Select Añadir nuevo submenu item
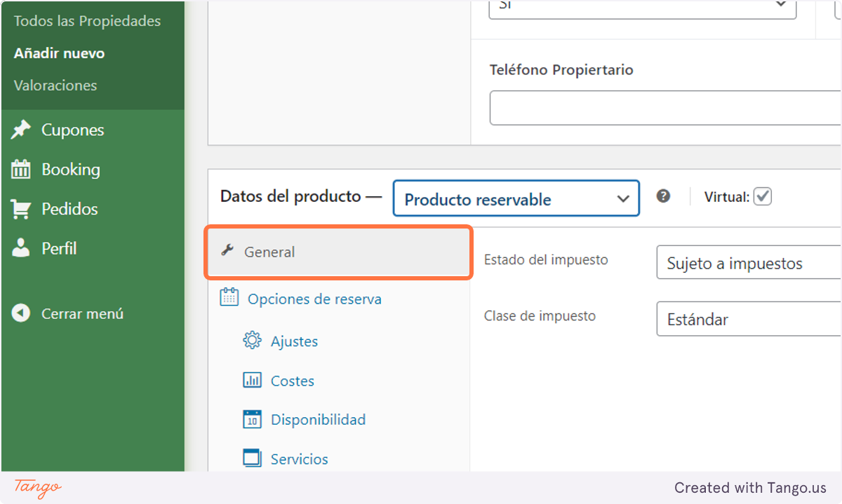This screenshot has width=842, height=504. tap(59, 53)
